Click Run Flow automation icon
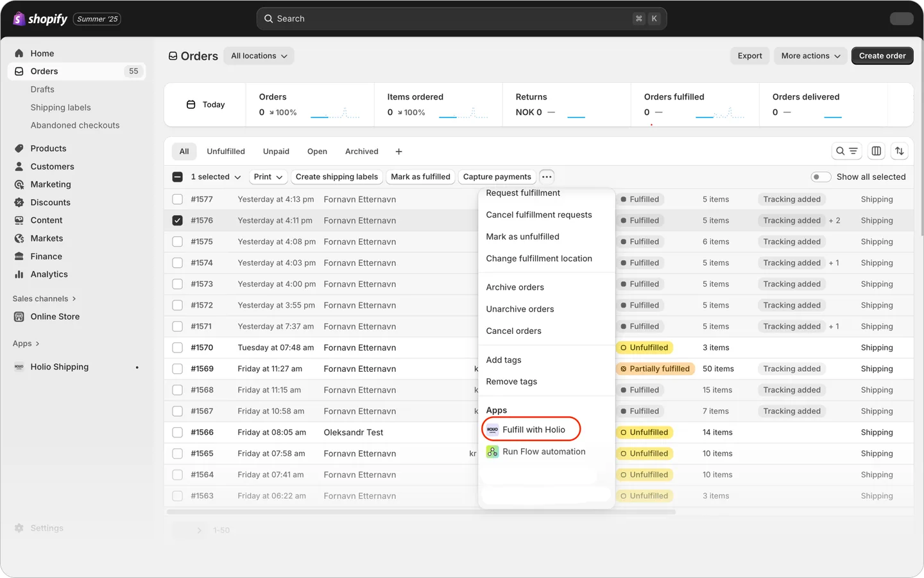 click(492, 451)
